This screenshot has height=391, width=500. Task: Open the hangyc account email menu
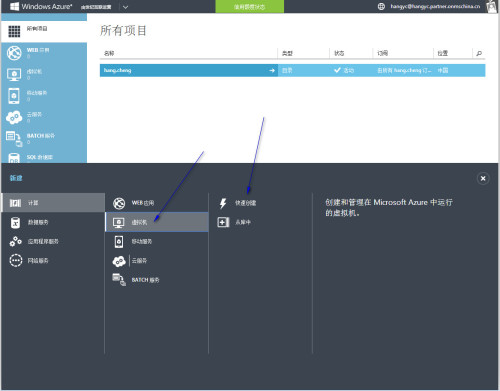point(435,6)
